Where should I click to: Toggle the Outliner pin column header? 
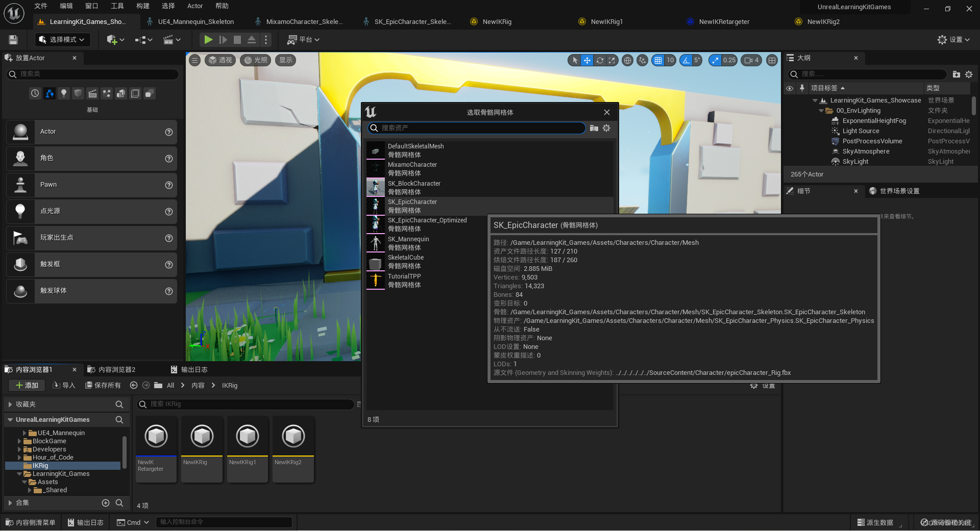pyautogui.click(x=802, y=88)
